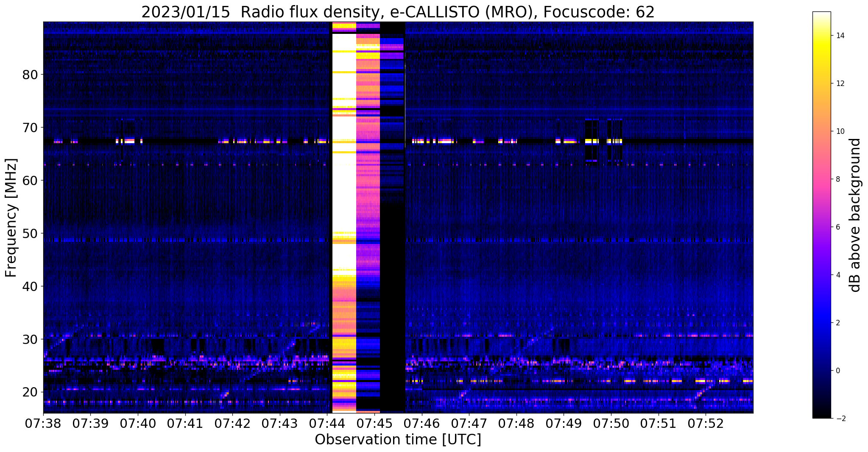Click the 07:46 time tick label

pyautogui.click(x=421, y=423)
